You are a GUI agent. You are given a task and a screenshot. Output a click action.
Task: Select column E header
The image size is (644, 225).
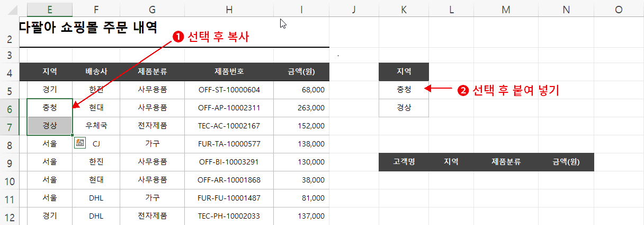[x=50, y=8]
